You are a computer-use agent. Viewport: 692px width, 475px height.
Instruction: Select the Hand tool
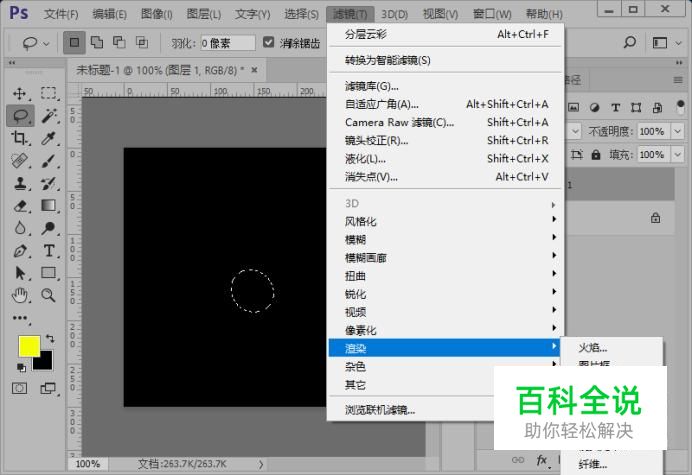19,295
